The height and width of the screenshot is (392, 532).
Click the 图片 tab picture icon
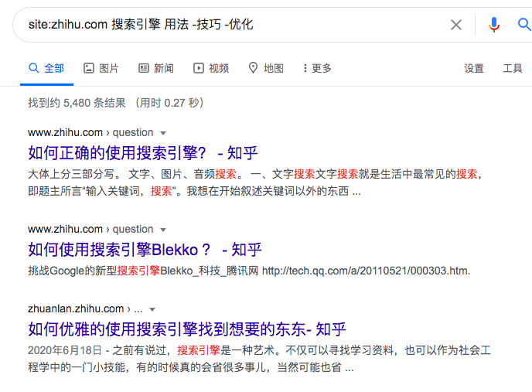pos(89,68)
